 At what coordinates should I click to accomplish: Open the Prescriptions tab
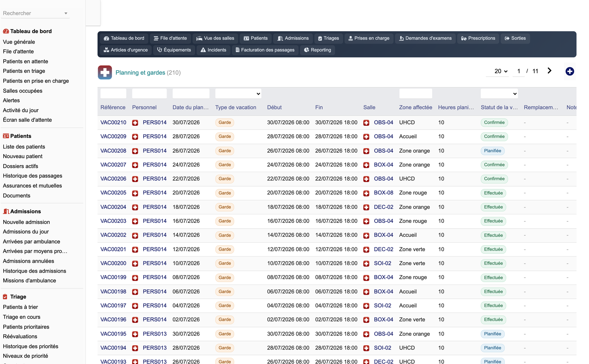click(478, 38)
